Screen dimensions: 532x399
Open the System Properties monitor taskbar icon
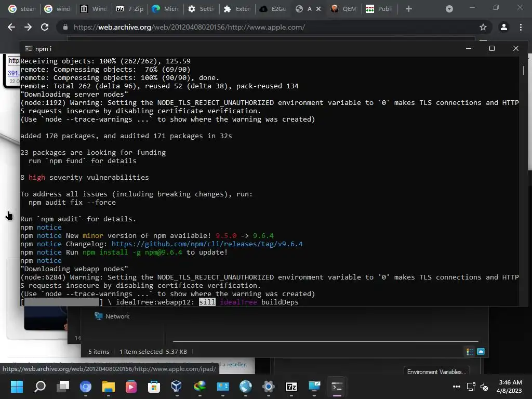click(314, 387)
